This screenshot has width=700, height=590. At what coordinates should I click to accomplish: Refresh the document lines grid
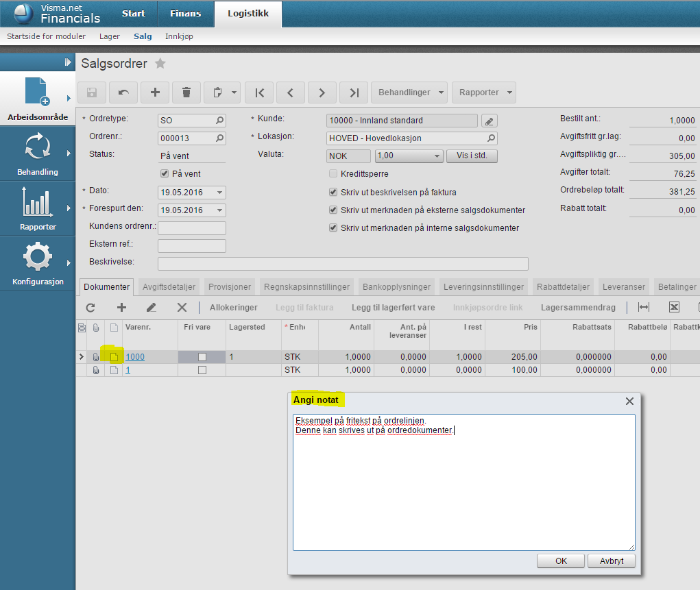(x=90, y=308)
